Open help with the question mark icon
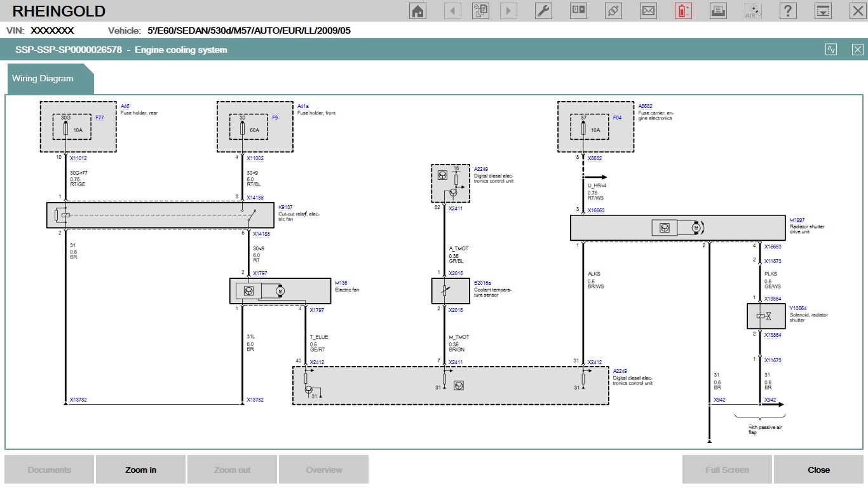Image resolution: width=868 pixels, height=488 pixels. coord(788,11)
